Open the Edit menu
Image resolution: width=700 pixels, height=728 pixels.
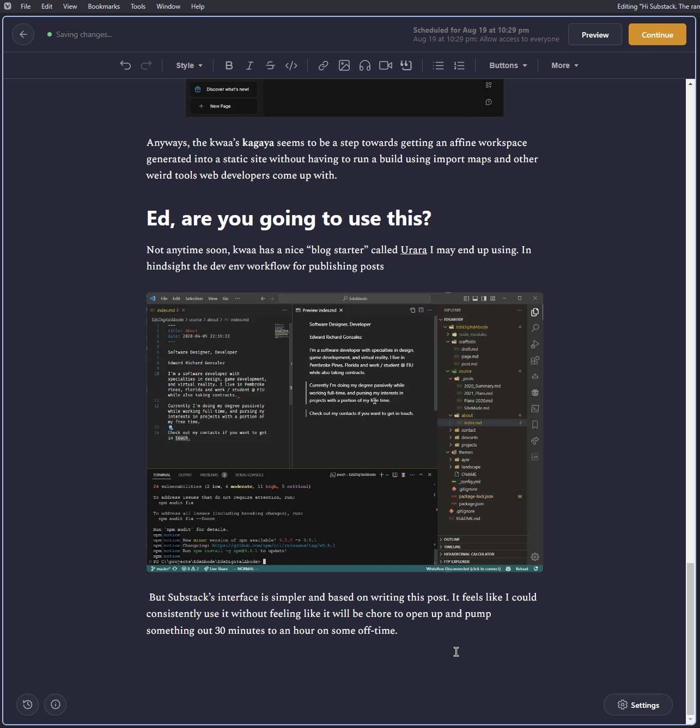[x=47, y=7]
